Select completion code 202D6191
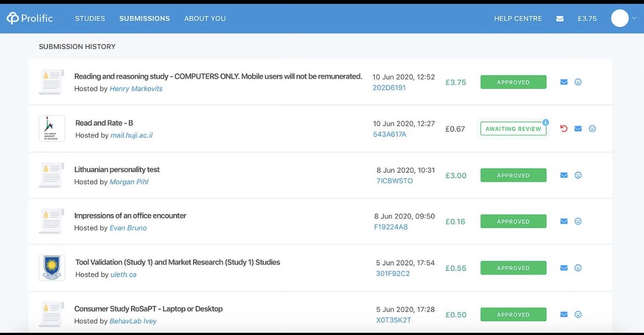The height and width of the screenshot is (335, 644). click(389, 87)
